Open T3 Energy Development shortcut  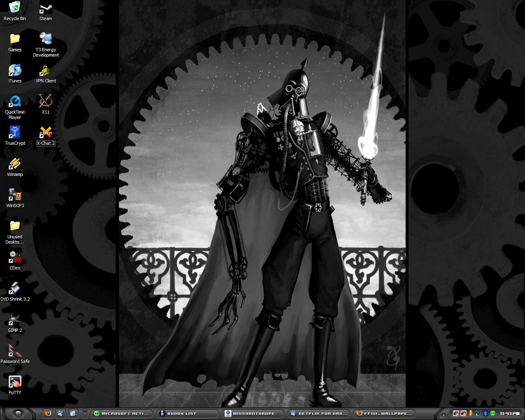coord(46,45)
